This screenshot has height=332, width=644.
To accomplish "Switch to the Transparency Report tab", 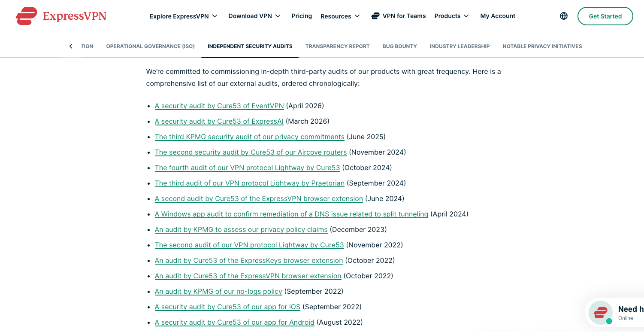I will pyautogui.click(x=337, y=46).
